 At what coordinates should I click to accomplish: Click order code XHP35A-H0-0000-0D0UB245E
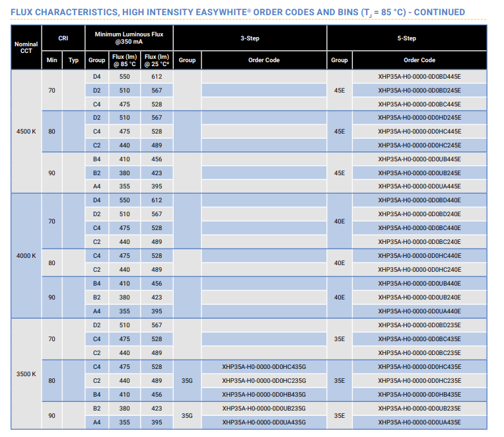pyautogui.click(x=419, y=173)
